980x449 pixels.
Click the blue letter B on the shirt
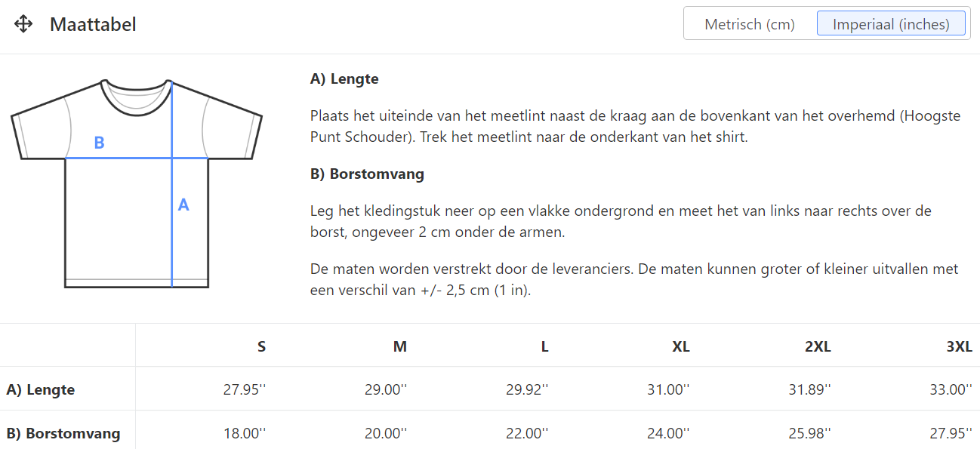click(x=99, y=143)
